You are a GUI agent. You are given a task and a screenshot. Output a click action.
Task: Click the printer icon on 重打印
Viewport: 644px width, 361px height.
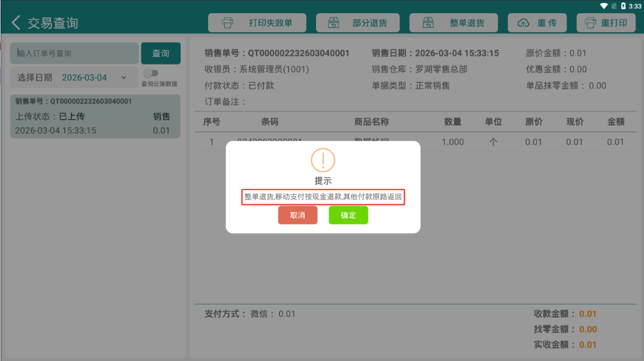(590, 23)
